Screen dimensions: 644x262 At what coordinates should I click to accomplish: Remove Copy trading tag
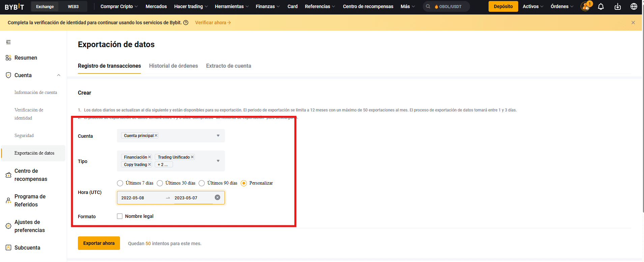[x=149, y=164]
